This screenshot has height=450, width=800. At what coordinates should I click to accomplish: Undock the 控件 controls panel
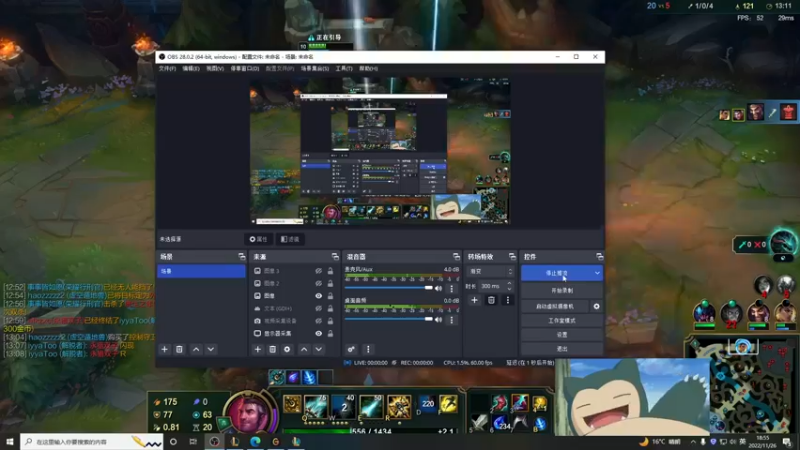pos(599,257)
